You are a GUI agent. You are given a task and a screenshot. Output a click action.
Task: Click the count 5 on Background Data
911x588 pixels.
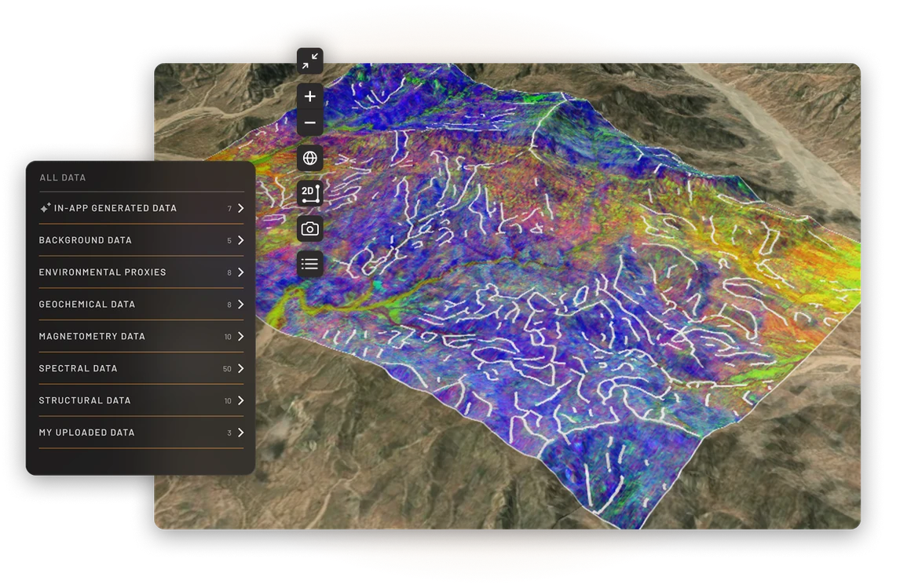coord(229,240)
